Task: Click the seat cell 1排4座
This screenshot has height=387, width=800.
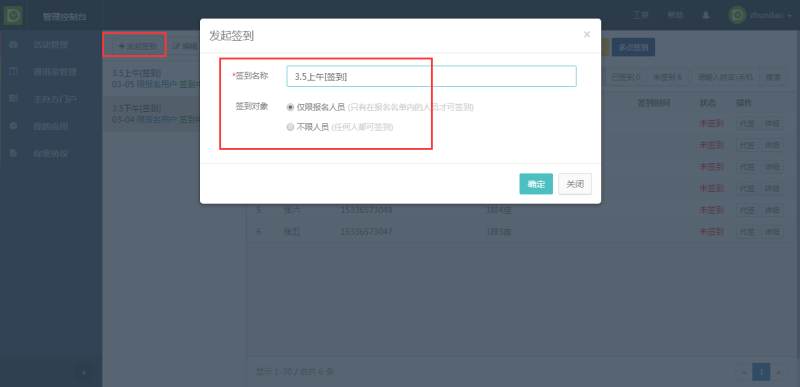Action: coord(498,210)
